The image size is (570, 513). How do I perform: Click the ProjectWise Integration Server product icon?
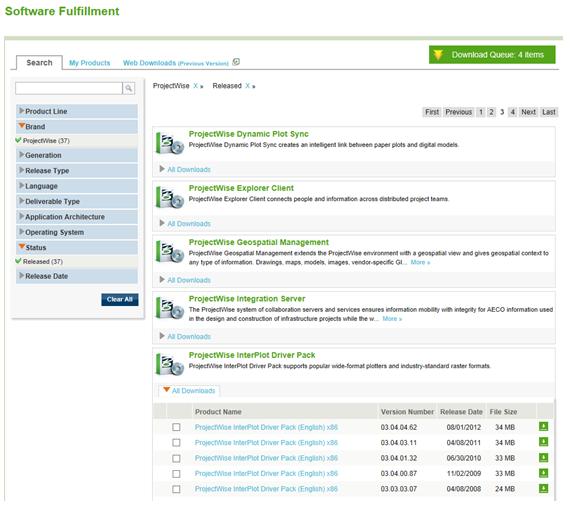[x=170, y=309]
